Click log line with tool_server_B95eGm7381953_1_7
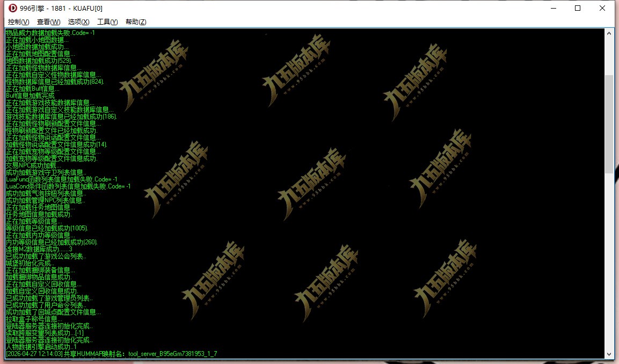This screenshot has height=364, width=619. coord(111,354)
